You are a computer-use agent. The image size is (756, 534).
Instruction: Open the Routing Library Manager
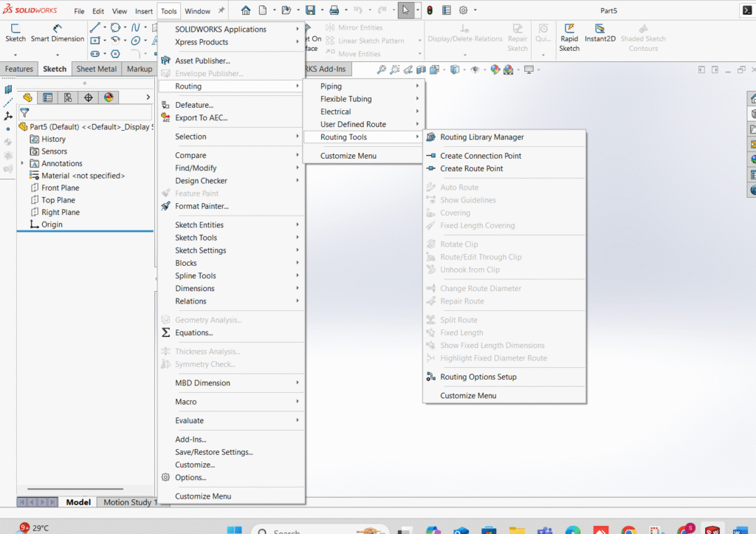[x=481, y=137]
